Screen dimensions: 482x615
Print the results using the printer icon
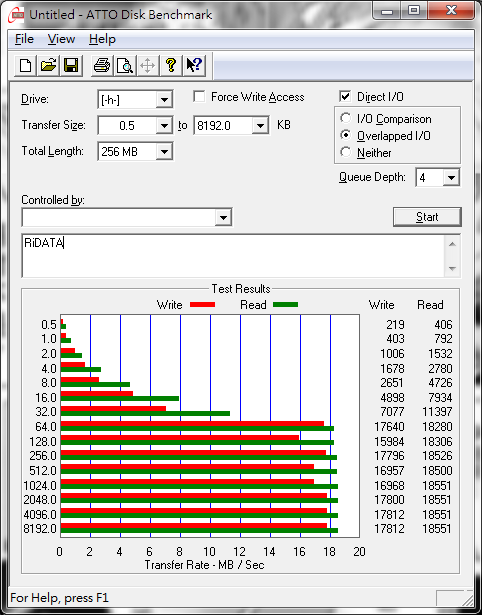tap(102, 65)
